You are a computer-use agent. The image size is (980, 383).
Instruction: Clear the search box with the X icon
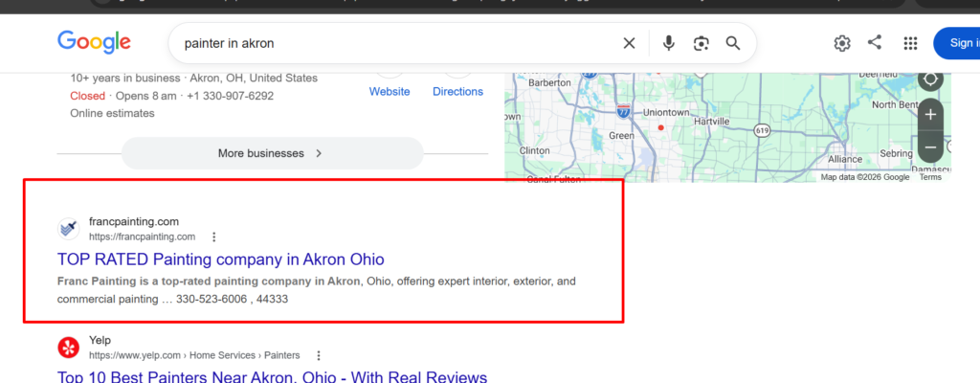629,43
